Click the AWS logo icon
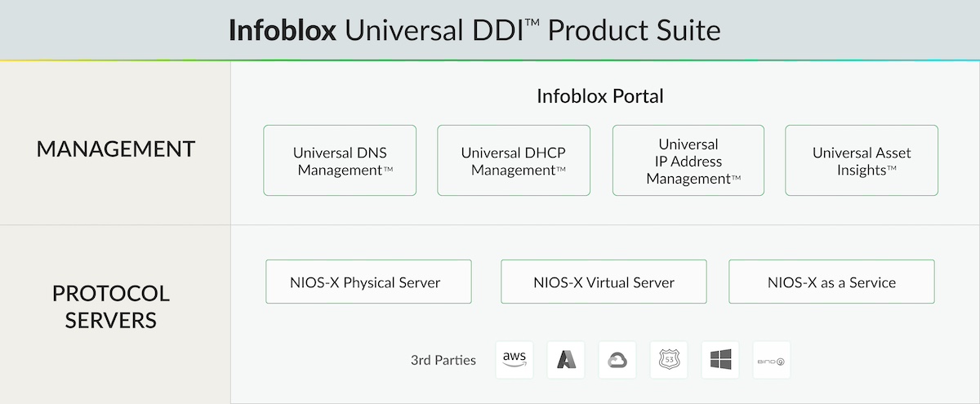This screenshot has width=980, height=404. (x=514, y=360)
